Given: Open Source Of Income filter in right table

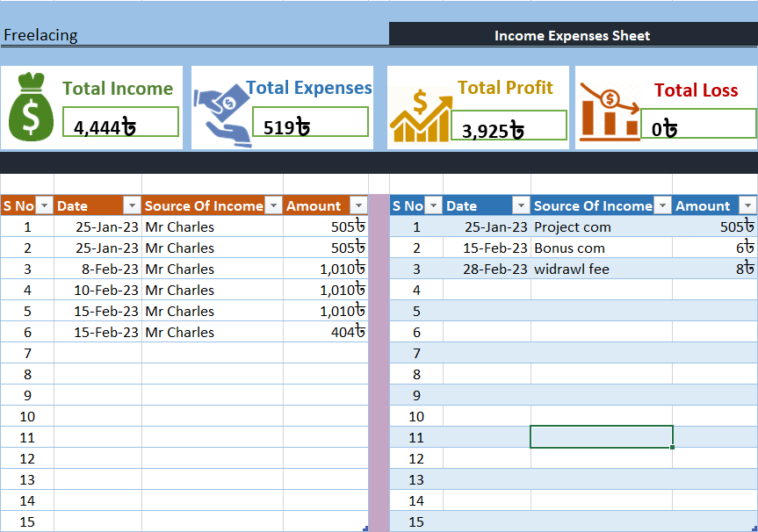Looking at the screenshot, I should (x=662, y=206).
